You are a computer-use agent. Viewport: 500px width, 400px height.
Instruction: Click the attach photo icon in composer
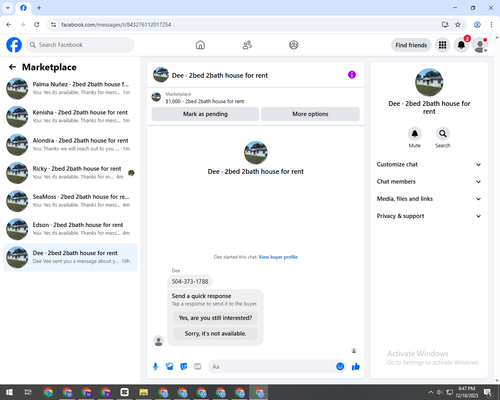click(x=170, y=367)
